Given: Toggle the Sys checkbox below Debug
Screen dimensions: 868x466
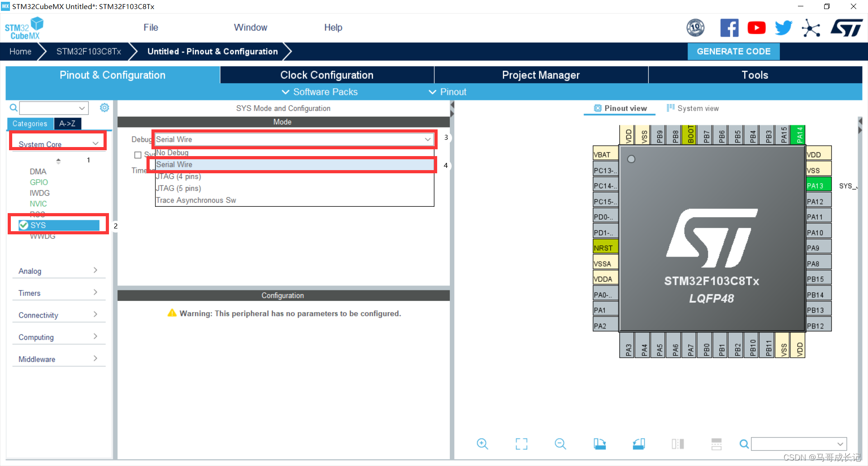Looking at the screenshot, I should click(138, 155).
